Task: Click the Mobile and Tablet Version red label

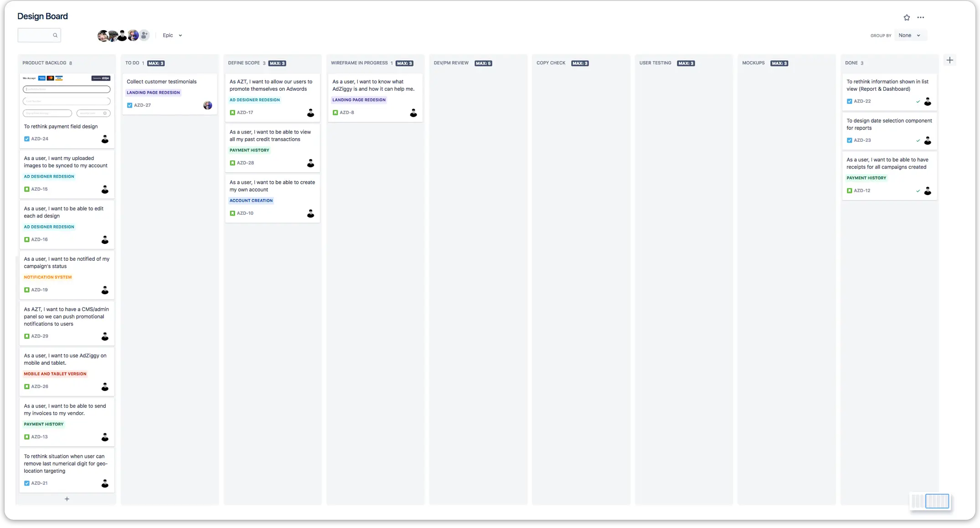Action: (55, 374)
